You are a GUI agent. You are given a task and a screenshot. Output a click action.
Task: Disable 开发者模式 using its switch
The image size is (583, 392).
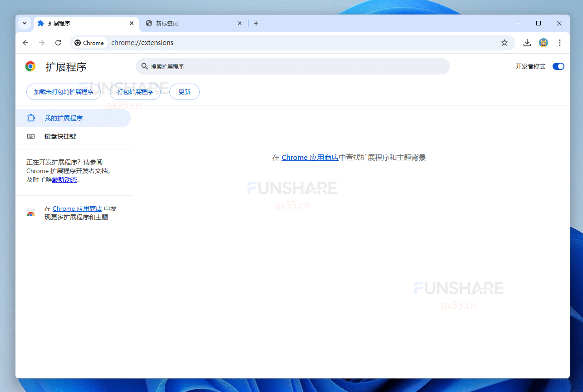558,66
